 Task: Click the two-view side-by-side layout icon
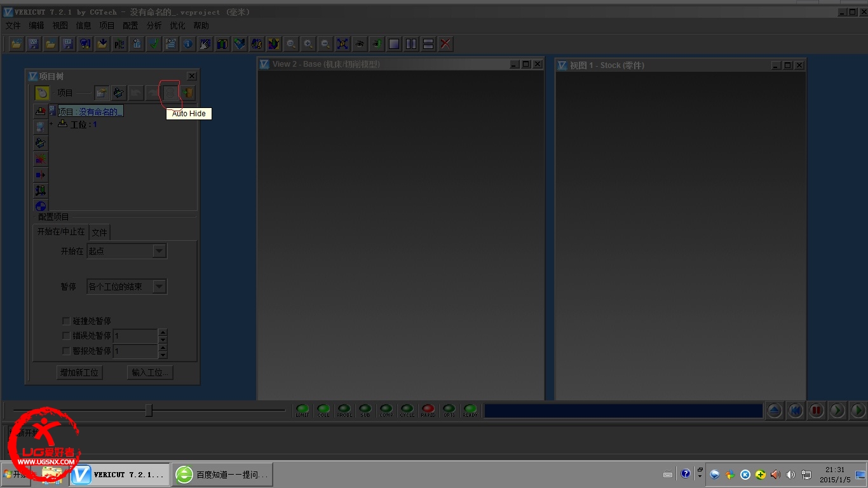tap(411, 44)
